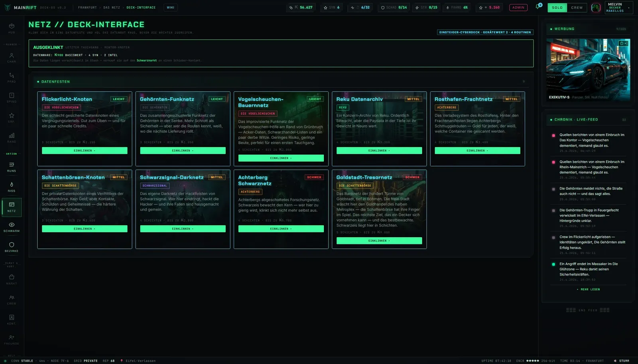
Task: Switch mode toggle to Solo
Action: (557, 8)
